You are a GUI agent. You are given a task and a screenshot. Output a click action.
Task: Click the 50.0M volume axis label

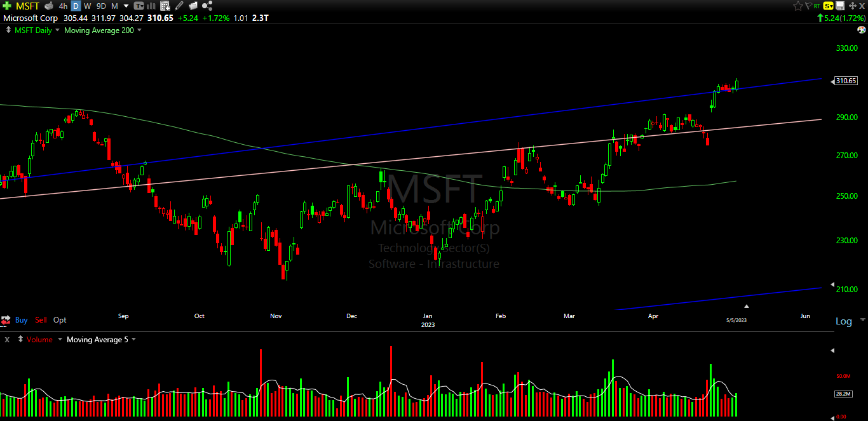tap(843, 376)
